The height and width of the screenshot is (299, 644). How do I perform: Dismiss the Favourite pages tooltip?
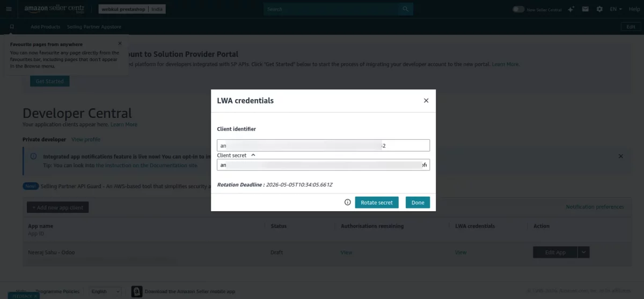(120, 43)
